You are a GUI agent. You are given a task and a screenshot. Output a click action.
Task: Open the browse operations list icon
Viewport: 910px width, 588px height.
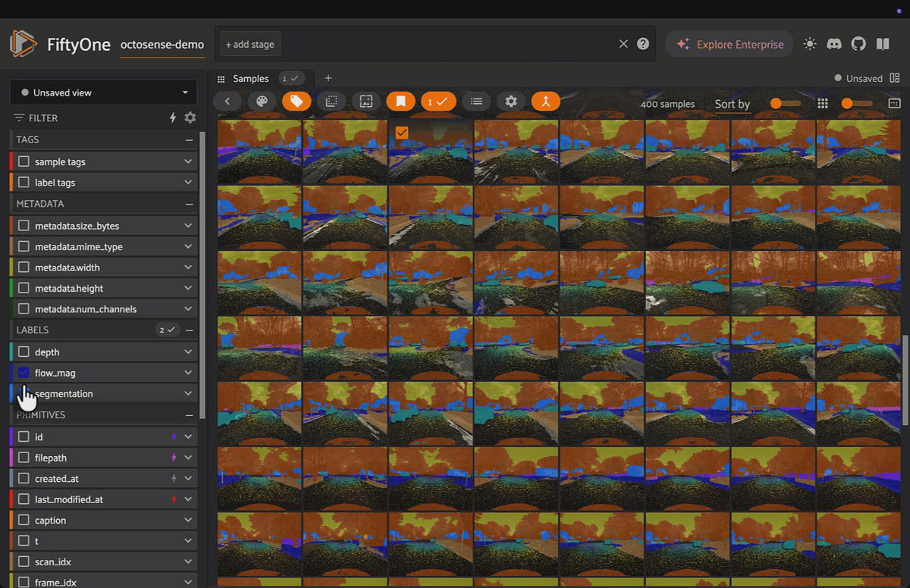click(x=476, y=101)
